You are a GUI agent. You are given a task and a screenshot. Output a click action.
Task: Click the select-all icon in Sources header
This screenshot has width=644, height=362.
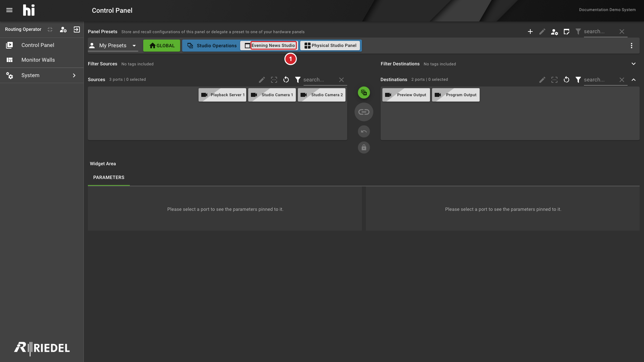(274, 80)
